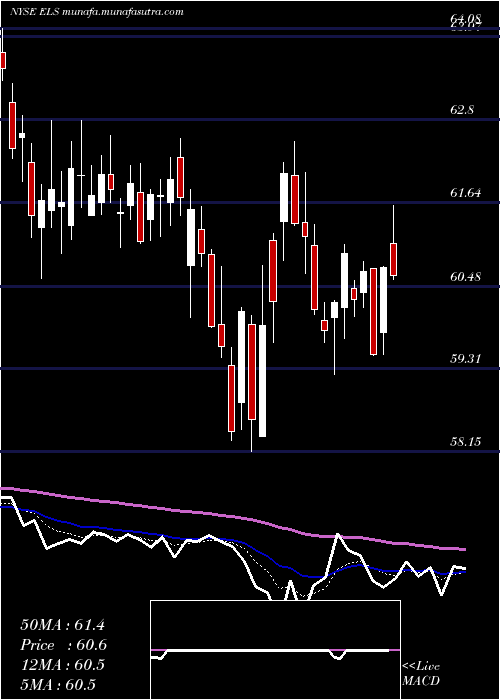Click the 5MA : 60.5 readout

(58, 685)
